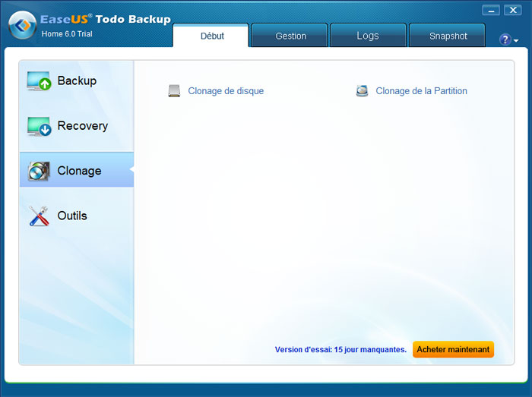
Task: Switch to the Début tab
Action: (211, 36)
